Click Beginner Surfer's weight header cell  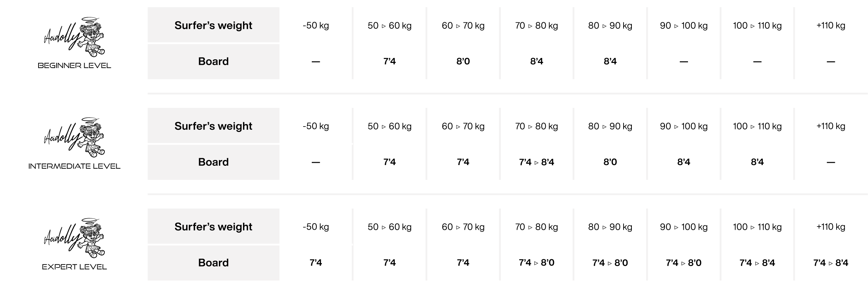click(213, 25)
